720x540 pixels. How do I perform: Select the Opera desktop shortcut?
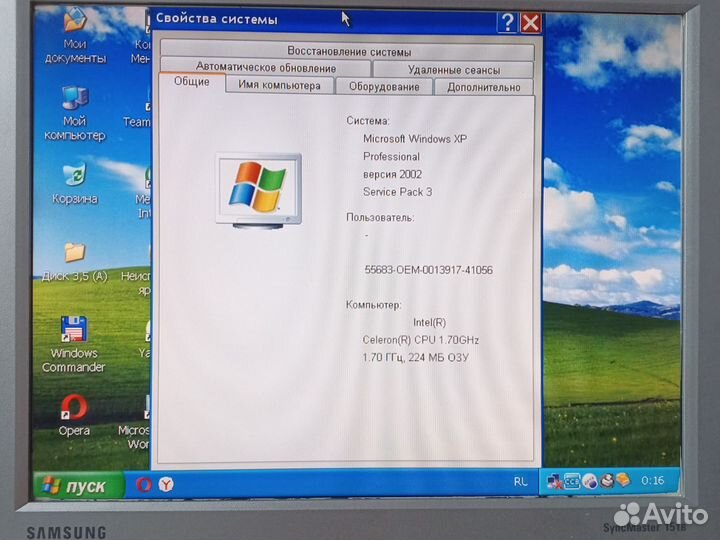74,408
